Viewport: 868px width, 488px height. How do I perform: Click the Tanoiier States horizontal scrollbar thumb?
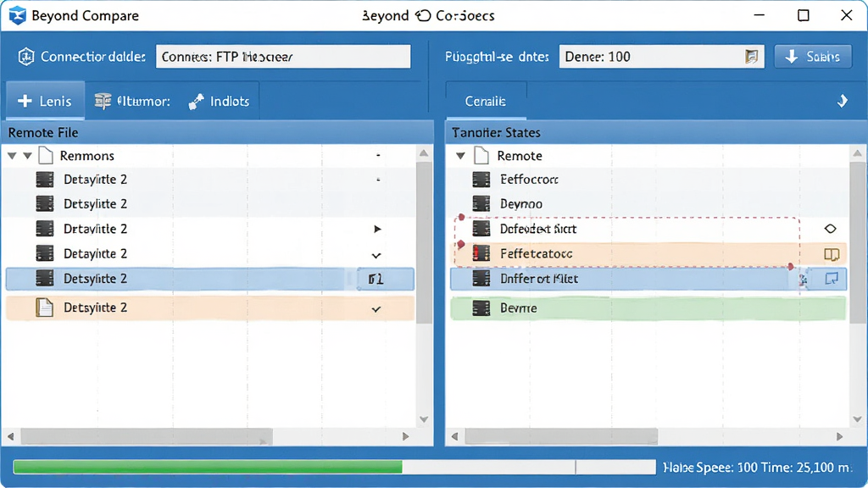pos(561,436)
